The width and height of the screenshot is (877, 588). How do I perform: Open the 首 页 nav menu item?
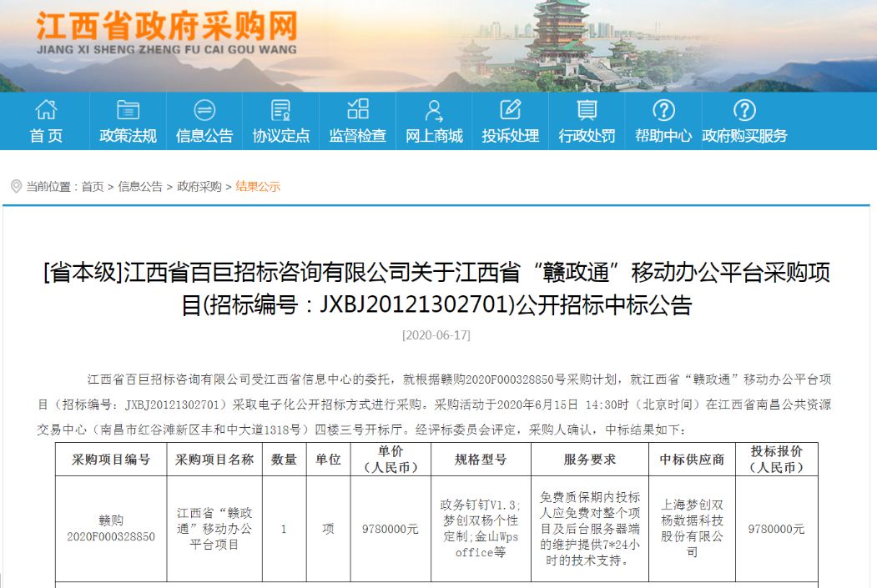click(x=46, y=136)
